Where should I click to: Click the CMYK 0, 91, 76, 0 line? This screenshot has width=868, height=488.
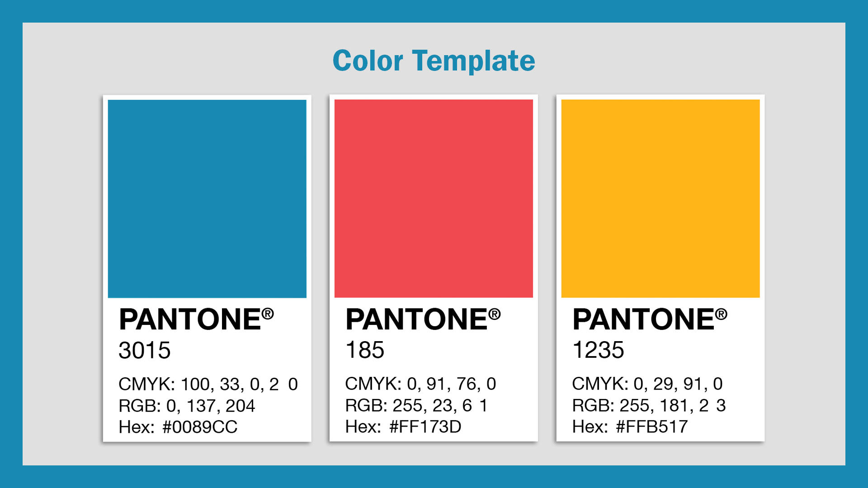pyautogui.click(x=420, y=384)
